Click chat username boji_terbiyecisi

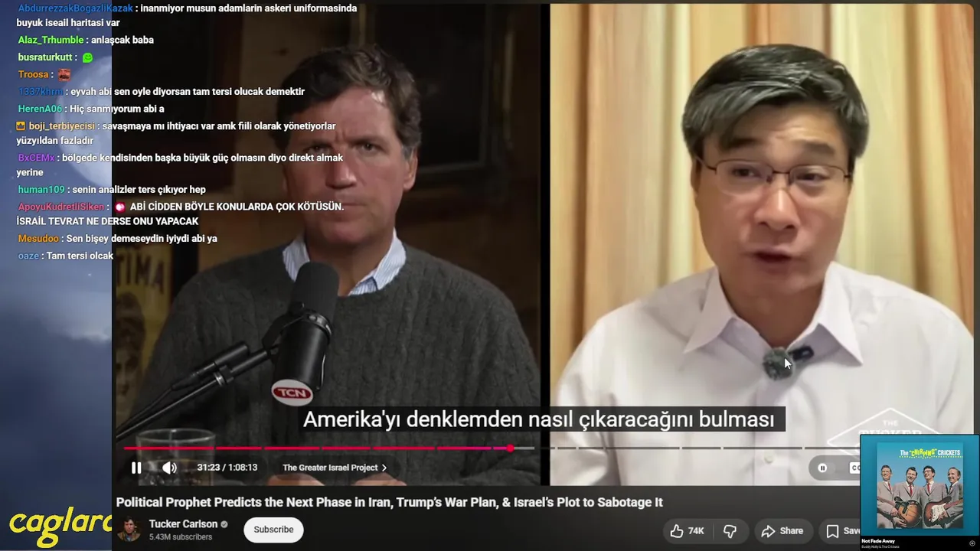pos(62,126)
